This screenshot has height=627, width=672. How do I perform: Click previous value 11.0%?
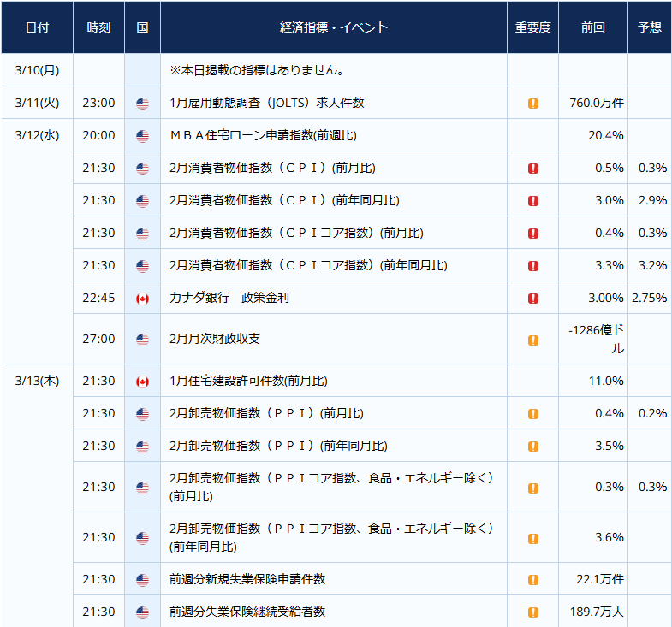click(x=606, y=381)
